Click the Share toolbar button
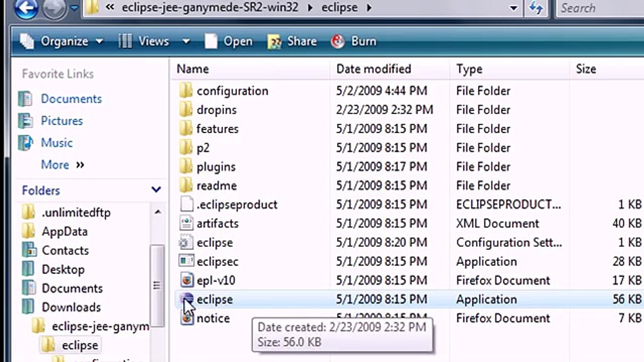 (292, 41)
